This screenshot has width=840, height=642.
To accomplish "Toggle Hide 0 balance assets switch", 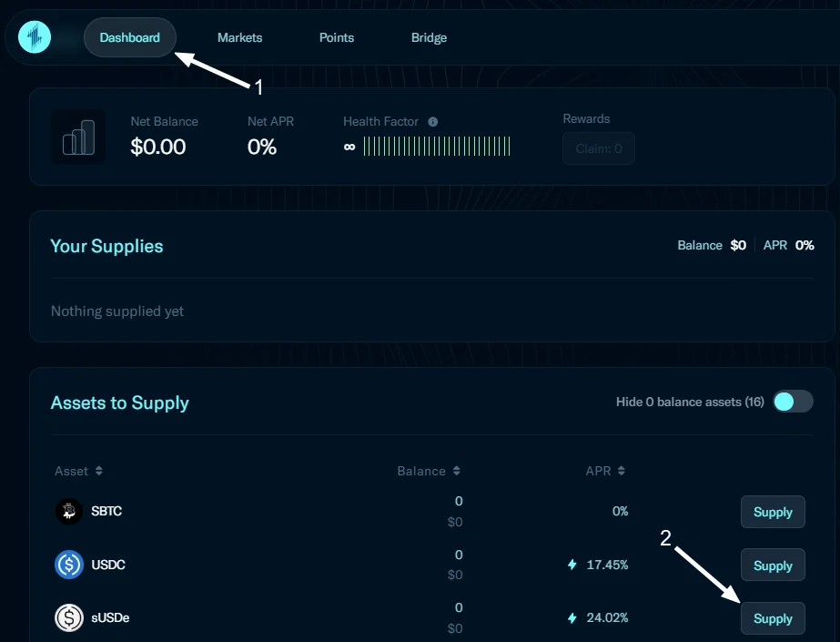I will [793, 402].
